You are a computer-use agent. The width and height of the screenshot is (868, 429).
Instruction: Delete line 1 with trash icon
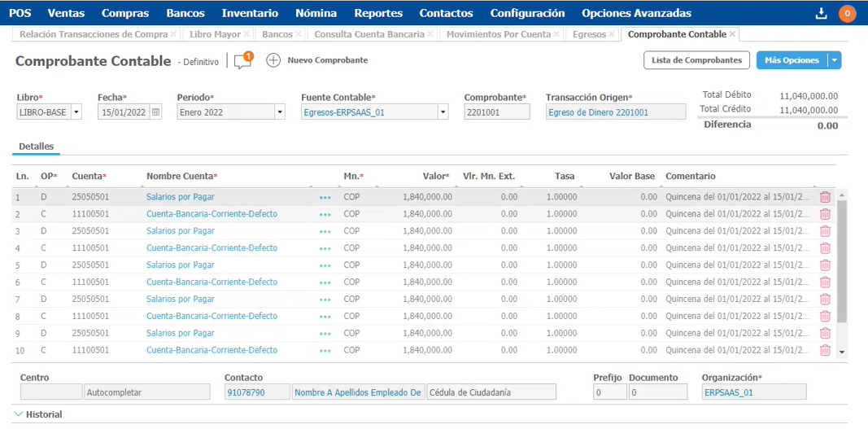[825, 197]
